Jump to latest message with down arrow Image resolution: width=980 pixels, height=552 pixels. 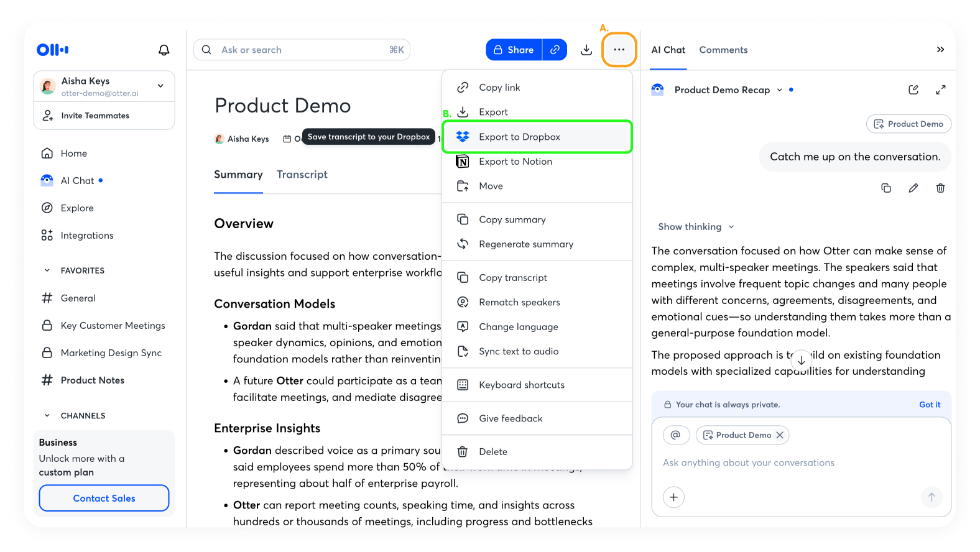point(802,360)
